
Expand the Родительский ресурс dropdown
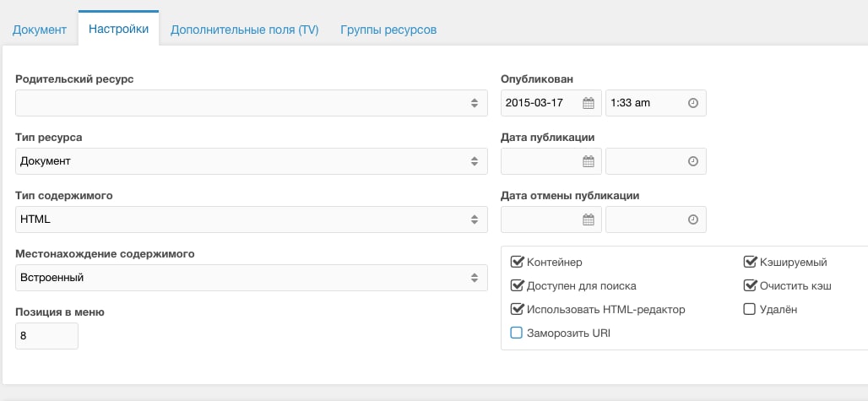(252, 103)
